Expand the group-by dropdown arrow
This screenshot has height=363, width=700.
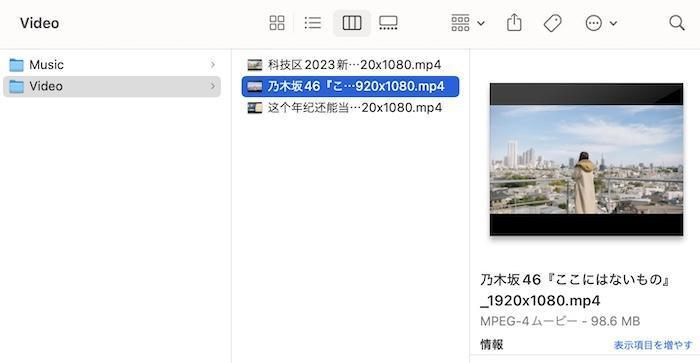pos(481,23)
